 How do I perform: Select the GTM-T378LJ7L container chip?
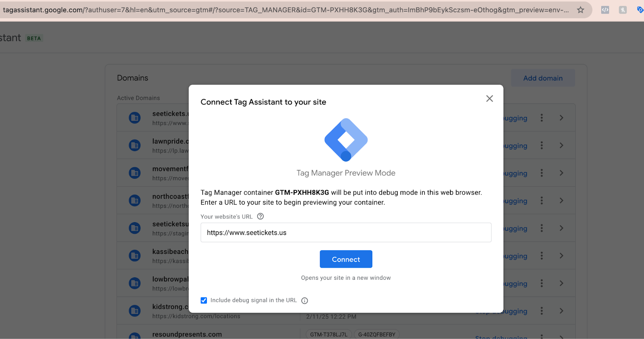(x=328, y=335)
